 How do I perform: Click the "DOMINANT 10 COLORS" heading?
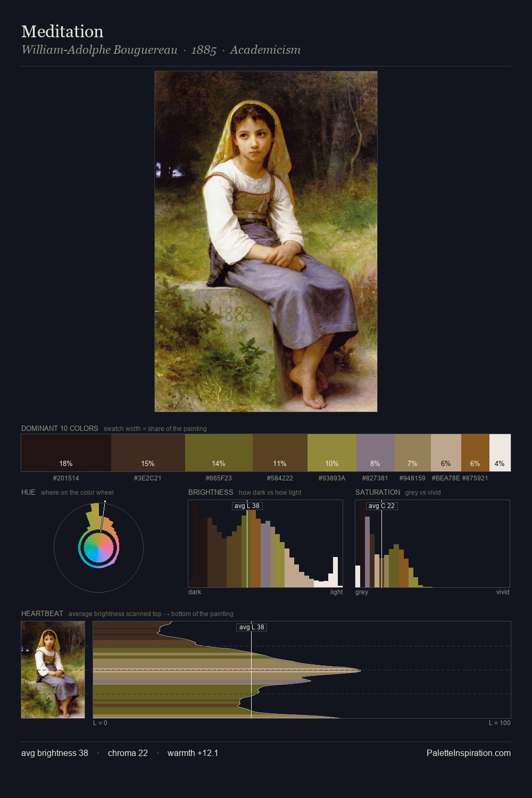click(60, 428)
